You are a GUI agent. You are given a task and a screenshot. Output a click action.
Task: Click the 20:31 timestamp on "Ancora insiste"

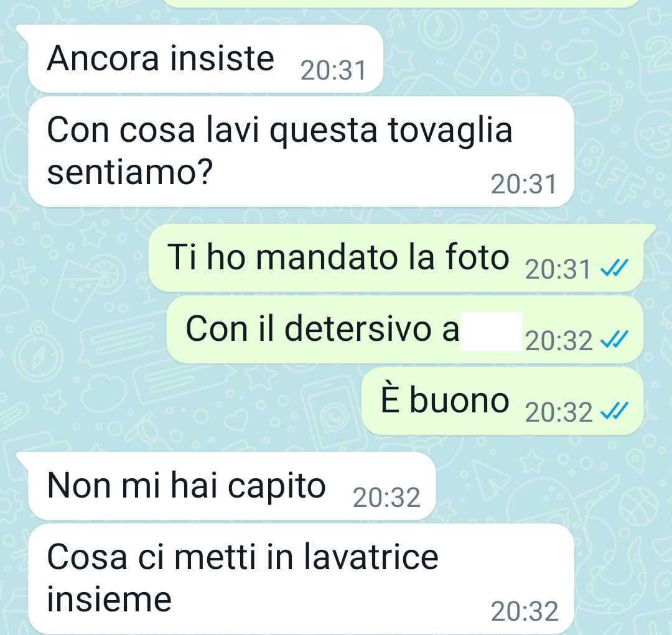click(x=333, y=70)
